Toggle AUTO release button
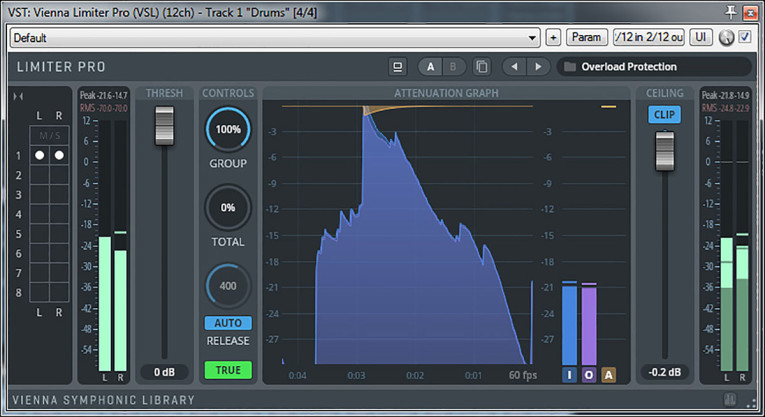The width and height of the screenshot is (765, 417). click(228, 323)
